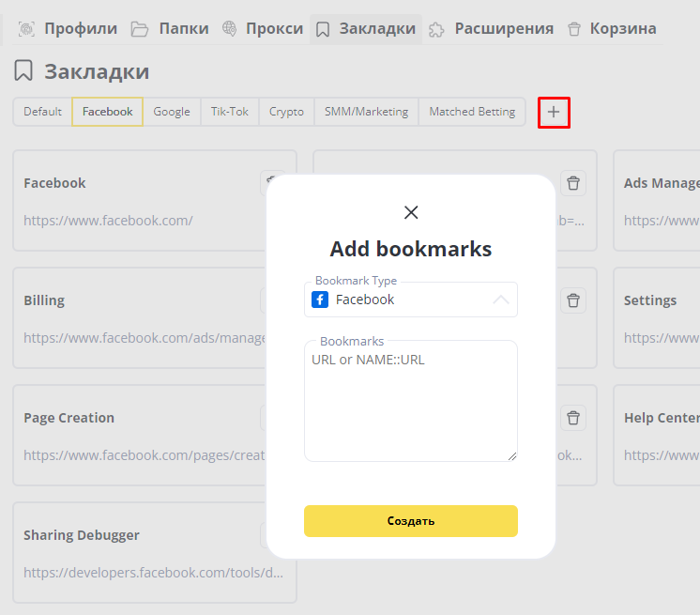This screenshot has height=615, width=700.
Task: Click the Billing bookmark title
Action: point(44,300)
